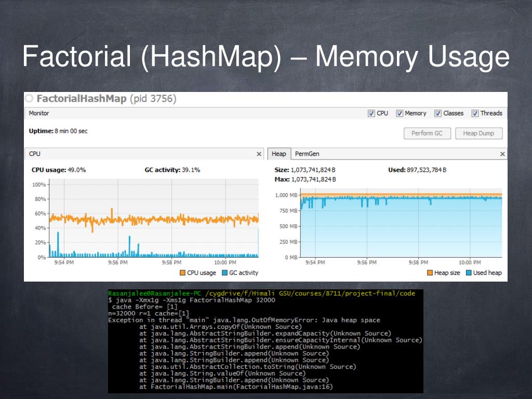This screenshot has height=399, width=532.
Task: Select the Heap tab
Action: tap(278, 154)
